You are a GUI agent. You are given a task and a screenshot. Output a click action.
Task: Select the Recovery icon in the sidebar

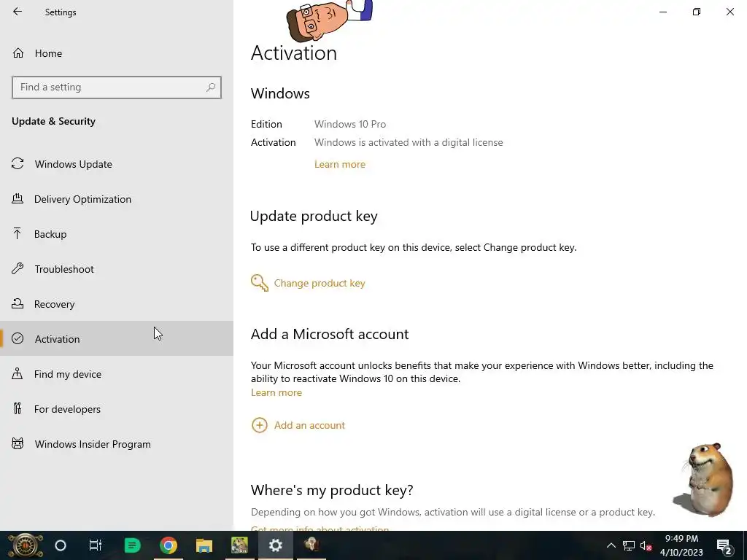(18, 303)
